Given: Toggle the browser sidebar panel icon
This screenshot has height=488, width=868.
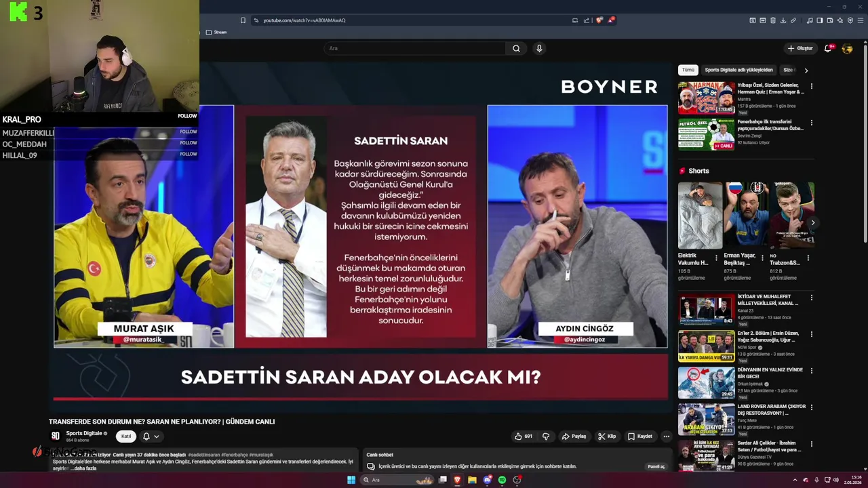Looking at the screenshot, I should (819, 20).
